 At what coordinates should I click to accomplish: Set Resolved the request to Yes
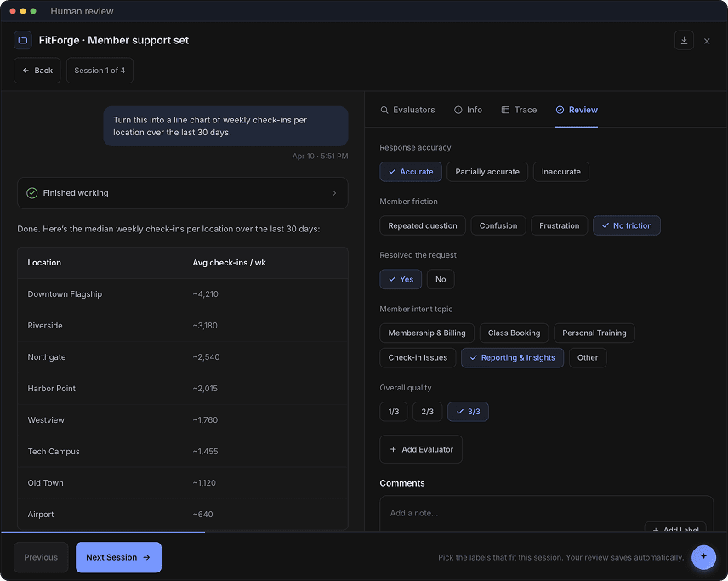(x=401, y=280)
